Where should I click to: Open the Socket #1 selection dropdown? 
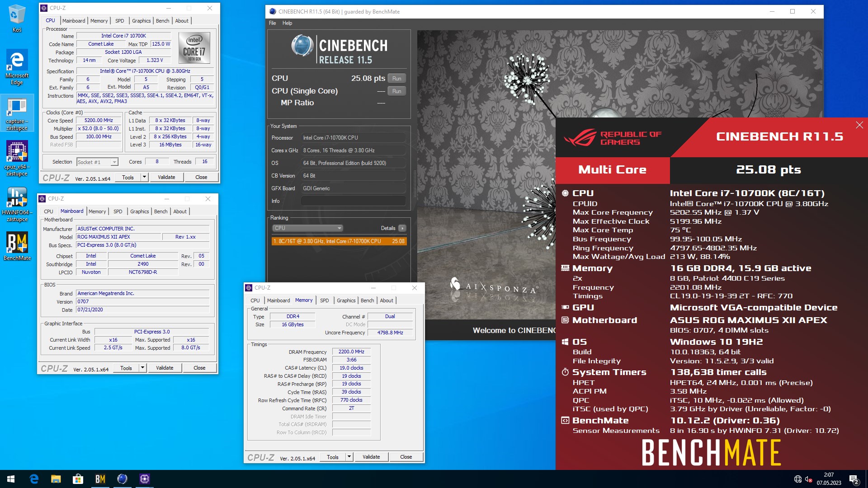click(97, 162)
